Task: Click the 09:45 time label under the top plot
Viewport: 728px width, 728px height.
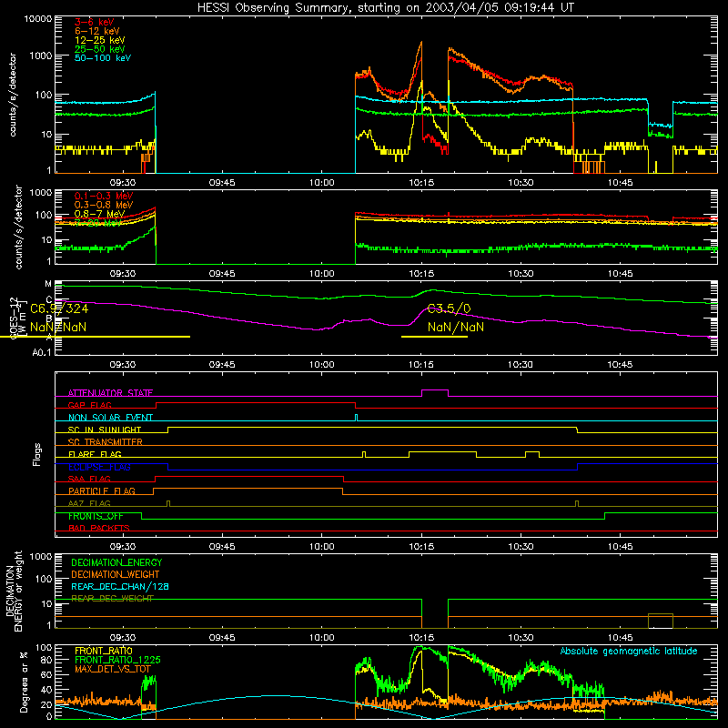Action: 222,183
